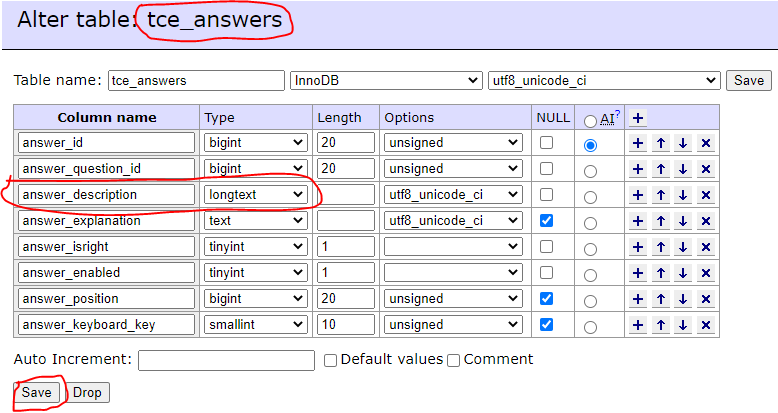Remove the answer_description column
The width and height of the screenshot is (778, 413).
(x=706, y=195)
